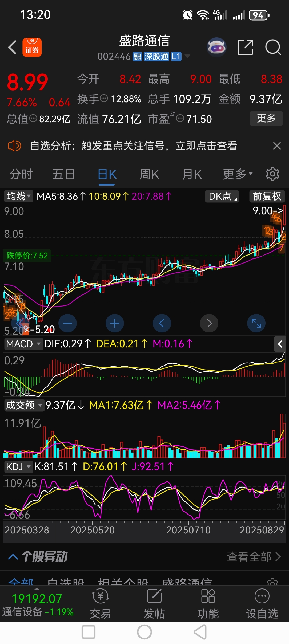Image resolution: width=289 pixels, height=644 pixels.
Task: Open 成交额 indicator dropdown
Action: point(24,405)
